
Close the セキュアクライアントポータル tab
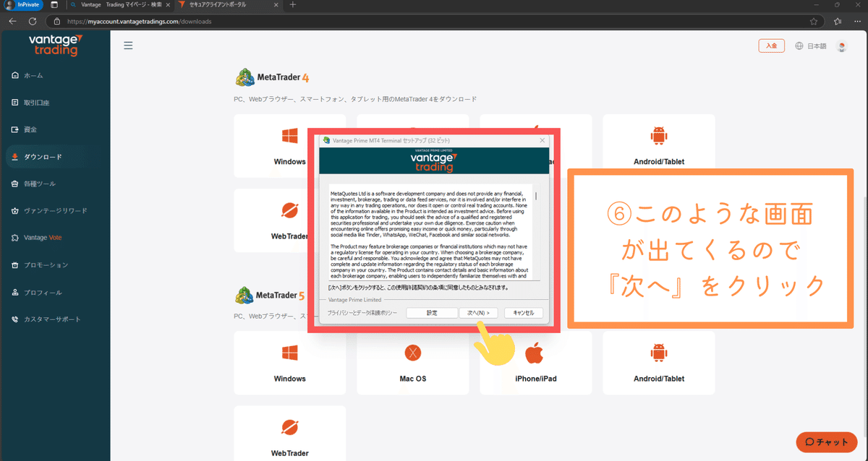point(277,4)
